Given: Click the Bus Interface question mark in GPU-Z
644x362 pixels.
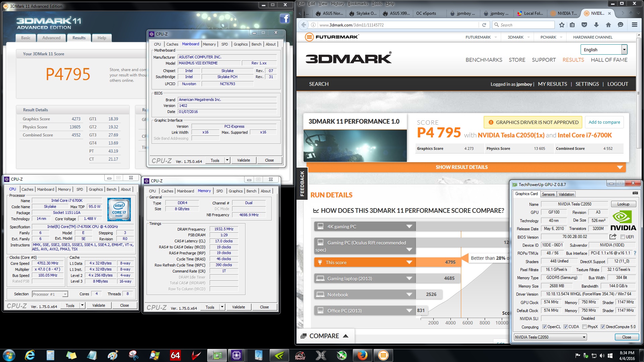Looking at the screenshot, I should [x=635, y=253].
